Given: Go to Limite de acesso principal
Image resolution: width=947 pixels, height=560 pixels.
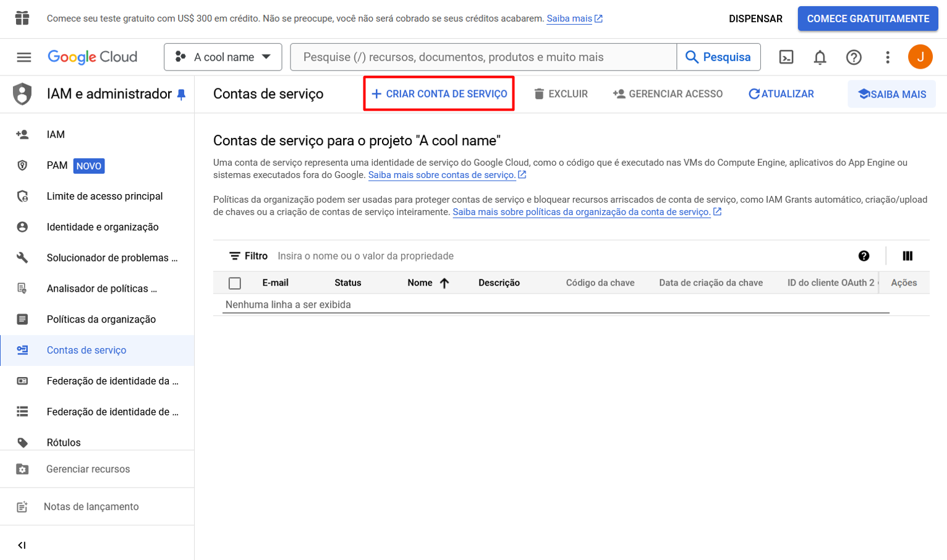Looking at the screenshot, I should tap(97, 197).
